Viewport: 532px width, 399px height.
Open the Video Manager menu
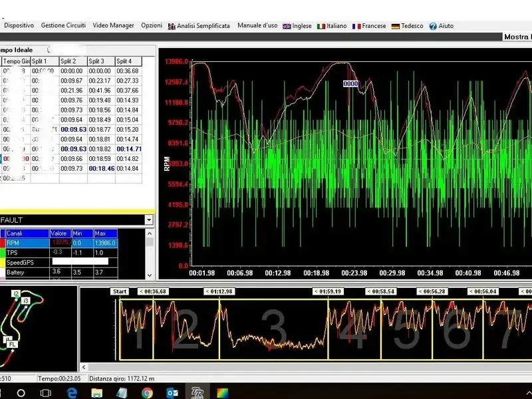click(x=113, y=26)
